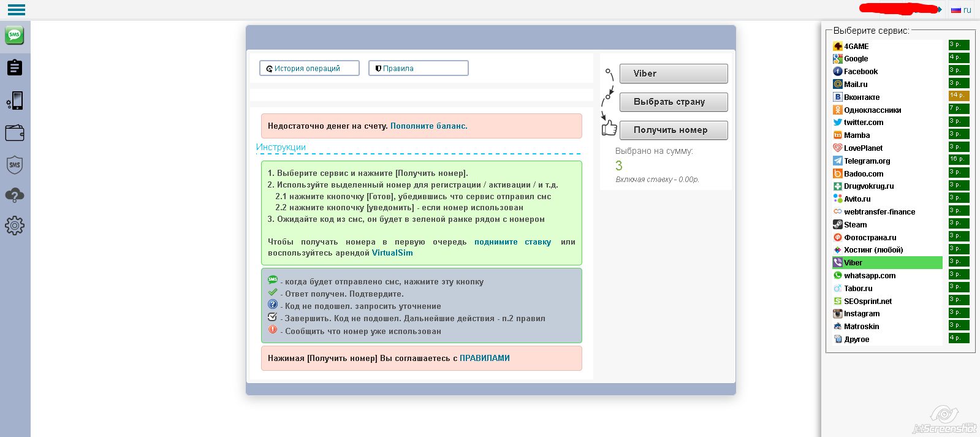The image size is (980, 437).
Task: Click the 4 р. price for Другое
Action: [x=959, y=338]
